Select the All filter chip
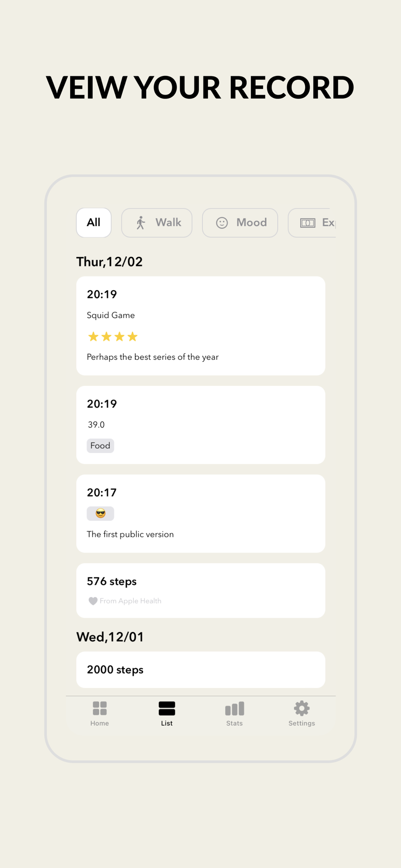The height and width of the screenshot is (868, 401). [94, 223]
